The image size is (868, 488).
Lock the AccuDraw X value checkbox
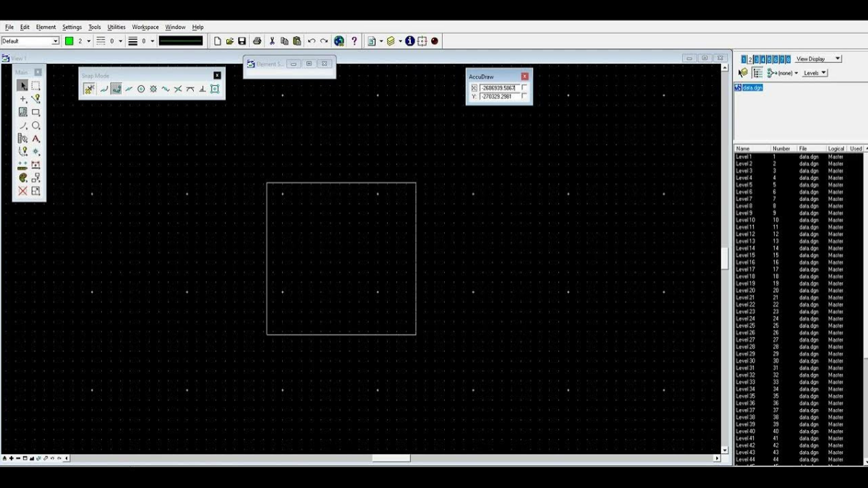(524, 87)
